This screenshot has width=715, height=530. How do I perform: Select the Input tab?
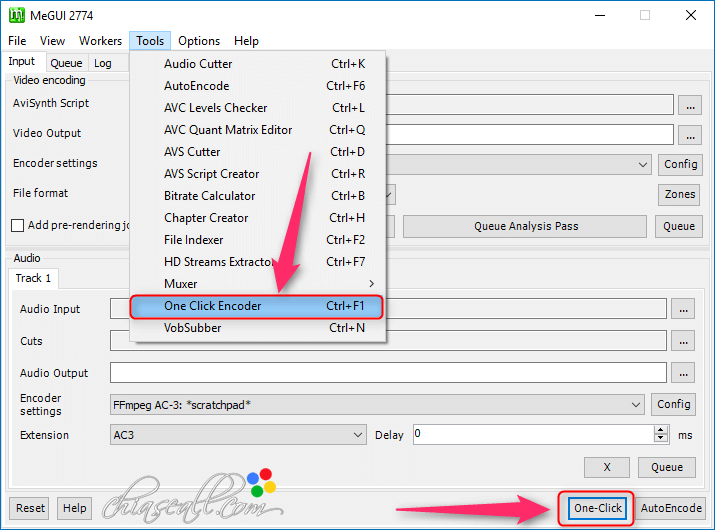(x=21, y=62)
